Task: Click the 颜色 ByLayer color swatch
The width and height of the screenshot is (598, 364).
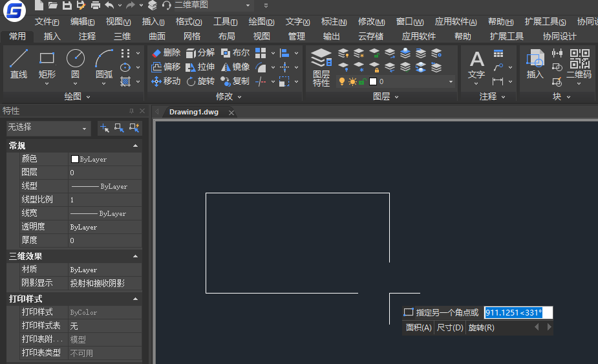Action: (x=75, y=159)
